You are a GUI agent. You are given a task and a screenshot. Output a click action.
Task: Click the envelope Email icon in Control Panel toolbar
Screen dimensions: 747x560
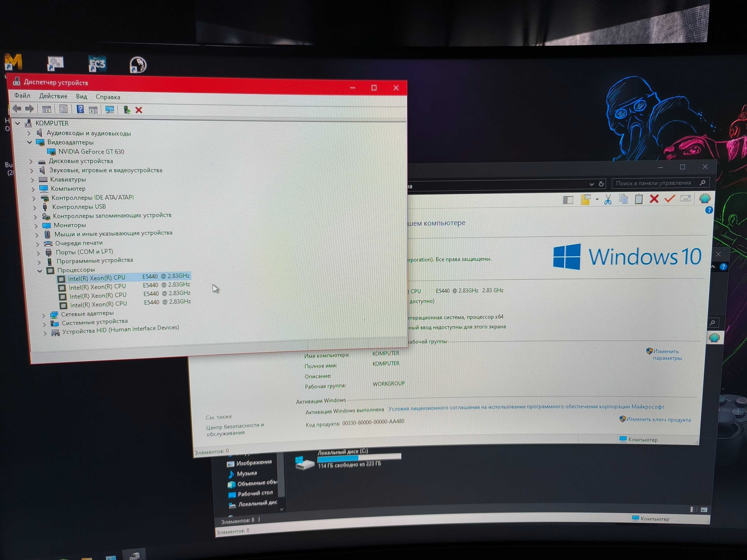tap(685, 198)
